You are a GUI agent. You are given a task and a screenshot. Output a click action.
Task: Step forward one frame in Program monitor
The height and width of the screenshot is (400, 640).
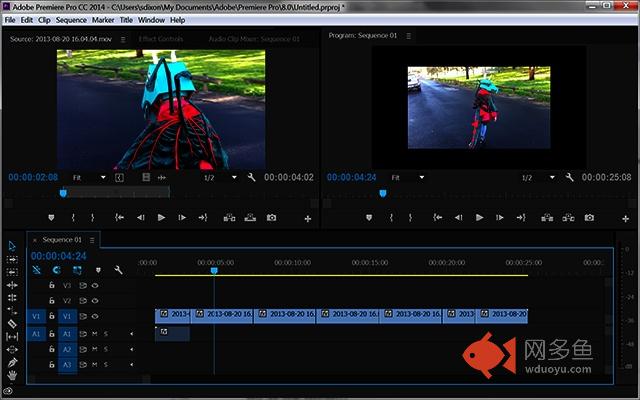[x=500, y=218]
